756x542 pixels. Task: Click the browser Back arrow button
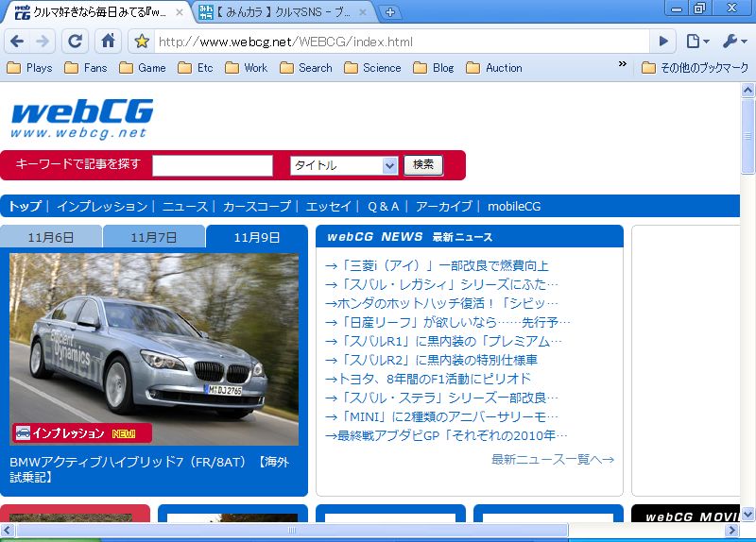tap(17, 42)
